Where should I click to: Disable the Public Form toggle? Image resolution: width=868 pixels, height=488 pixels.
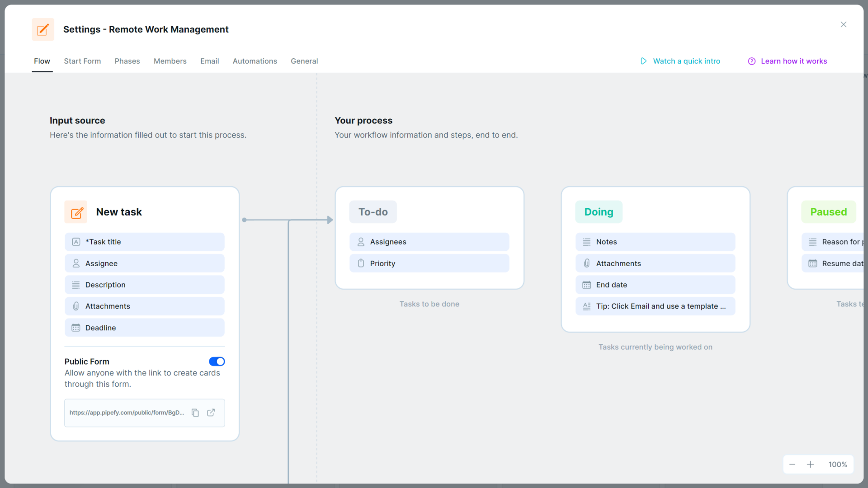217,361
